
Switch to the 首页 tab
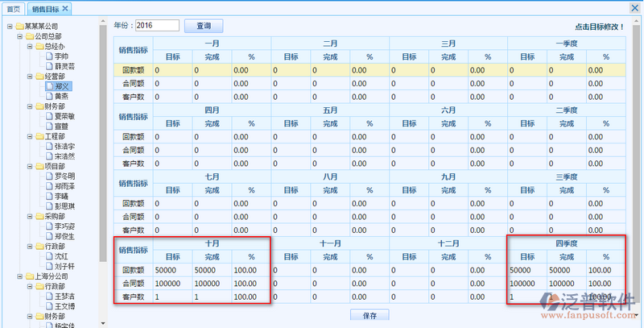tap(12, 9)
